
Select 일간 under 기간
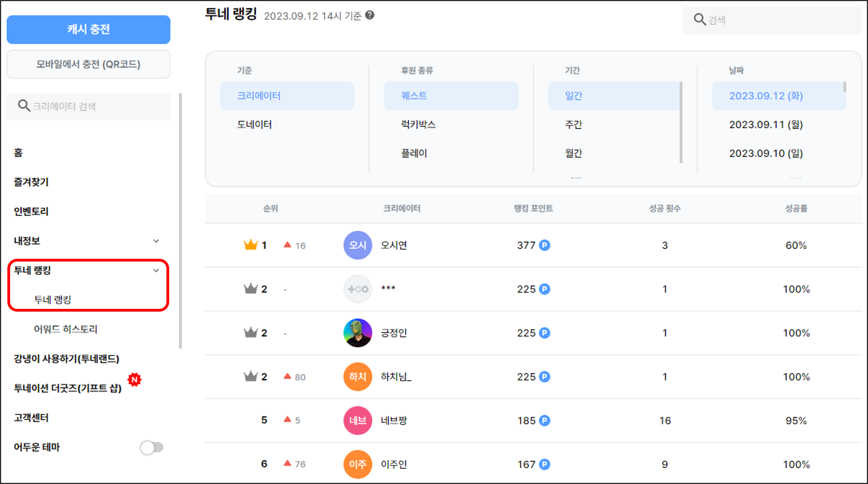pyautogui.click(x=614, y=96)
